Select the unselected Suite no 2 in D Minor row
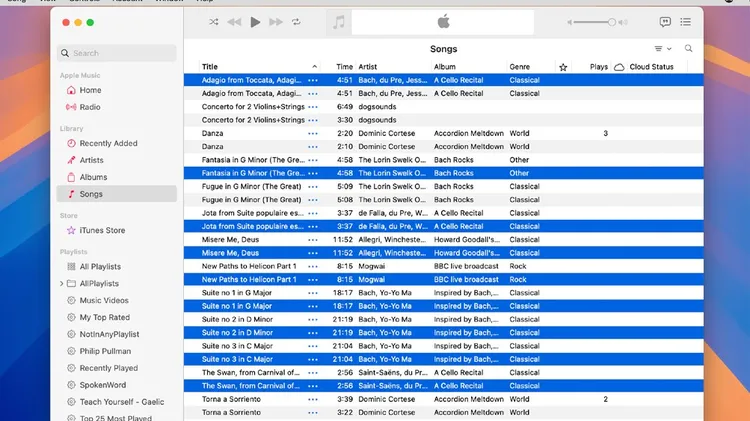Screen dimensions: 750x421 coord(443,320)
